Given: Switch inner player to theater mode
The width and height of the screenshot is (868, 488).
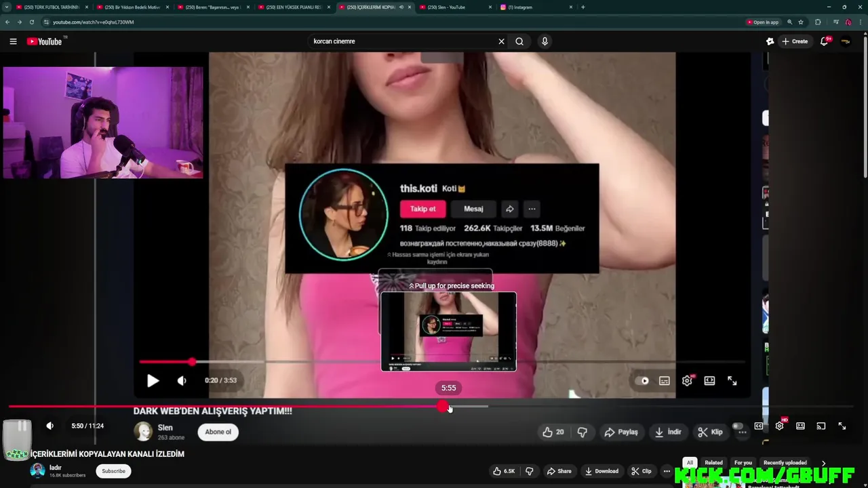Looking at the screenshot, I should coord(709,381).
